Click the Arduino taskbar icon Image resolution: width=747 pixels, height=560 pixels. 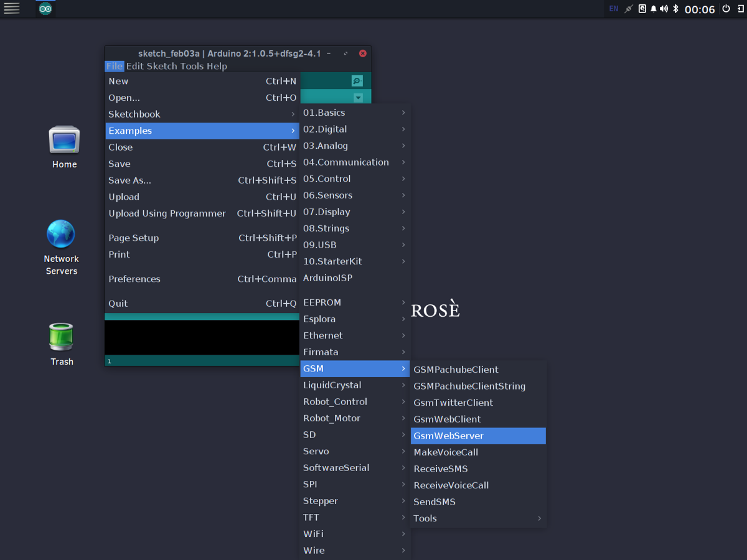(x=45, y=9)
